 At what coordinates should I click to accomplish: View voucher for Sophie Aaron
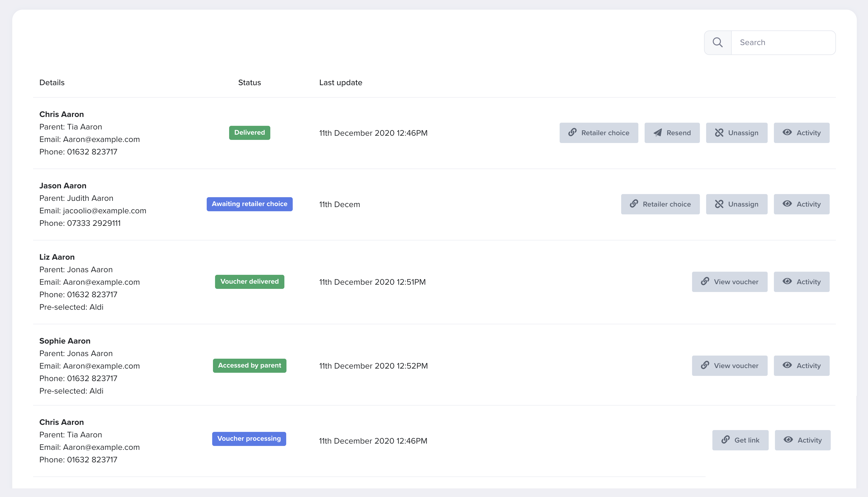(729, 365)
